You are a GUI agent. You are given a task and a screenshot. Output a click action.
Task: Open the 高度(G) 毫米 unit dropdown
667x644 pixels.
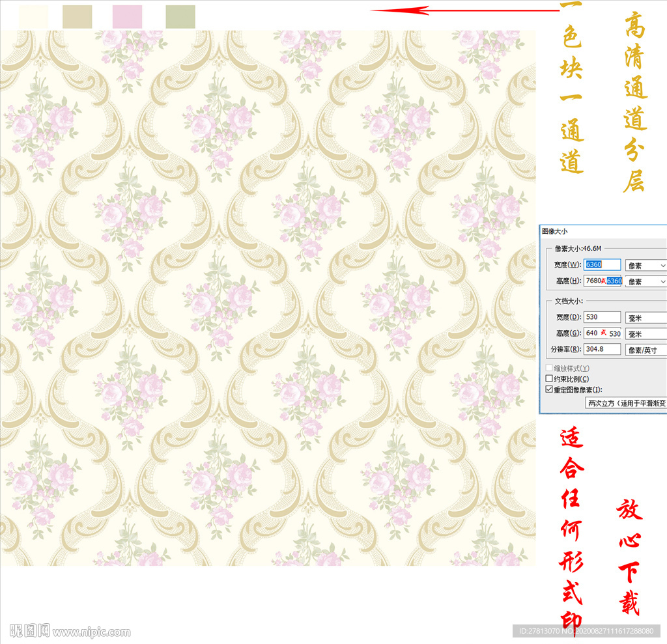(646, 334)
